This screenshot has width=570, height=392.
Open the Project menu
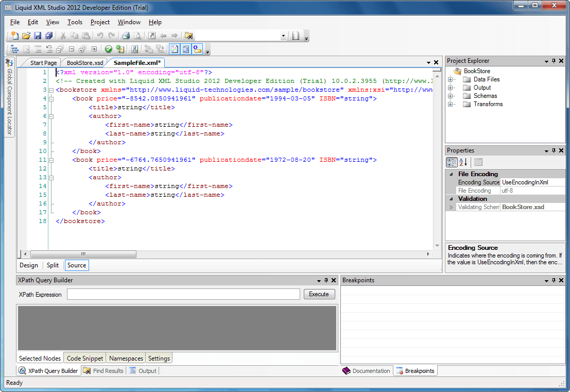pyautogui.click(x=100, y=22)
